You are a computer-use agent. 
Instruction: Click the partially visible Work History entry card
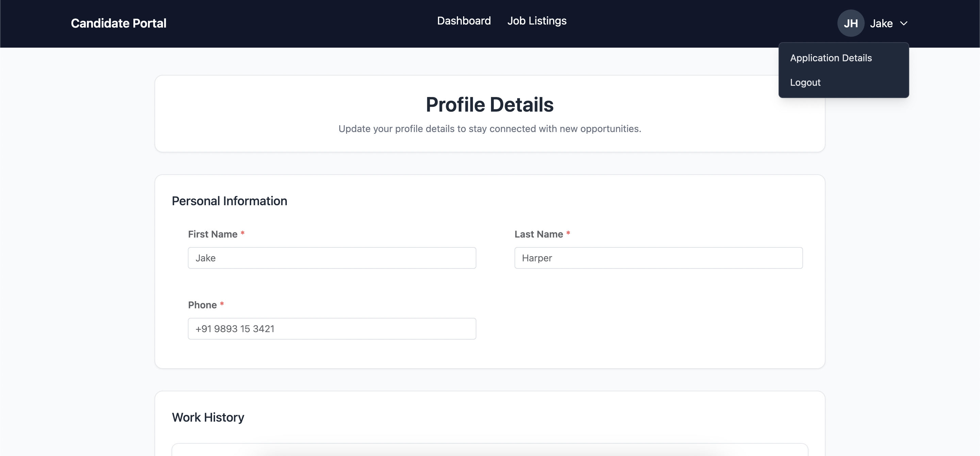(489, 450)
